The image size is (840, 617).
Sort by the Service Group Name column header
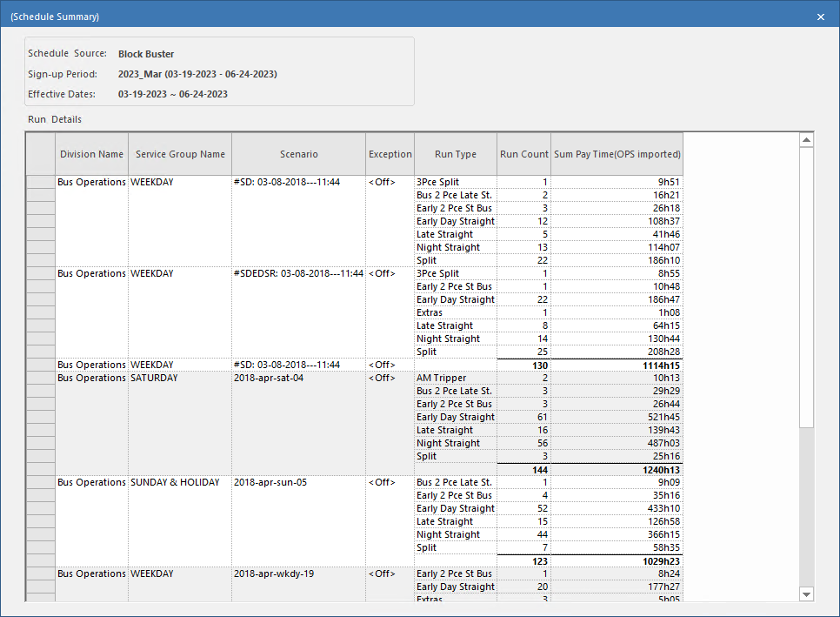pyautogui.click(x=179, y=153)
